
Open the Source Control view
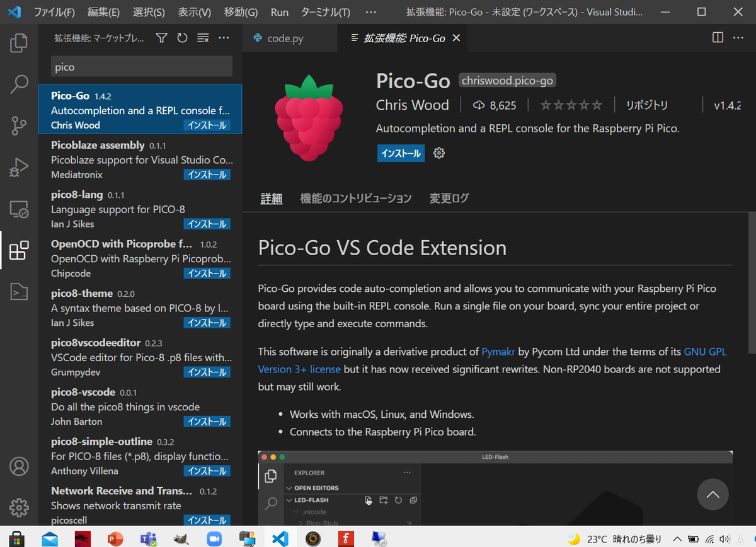19,125
